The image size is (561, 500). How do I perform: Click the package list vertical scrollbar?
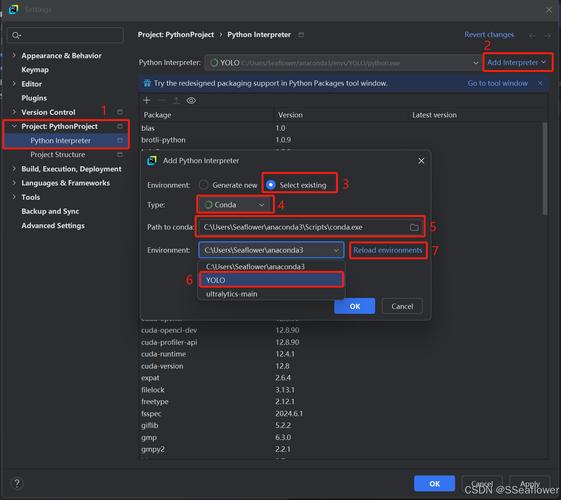point(545,168)
